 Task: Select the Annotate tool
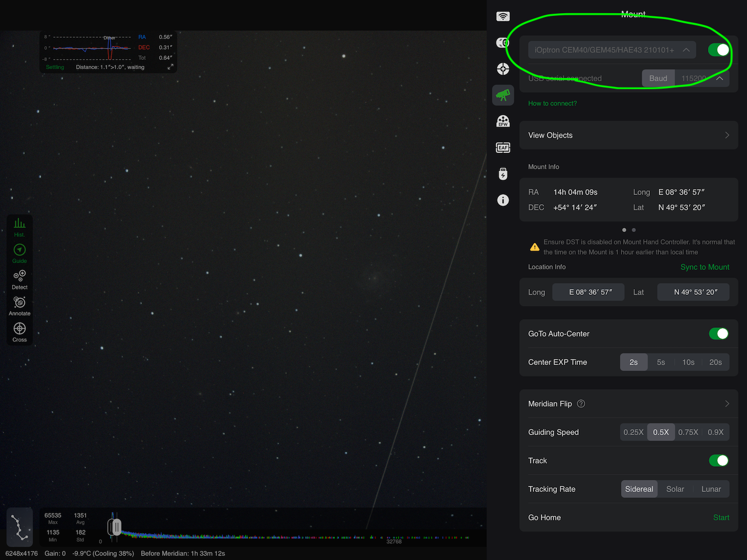(x=20, y=306)
